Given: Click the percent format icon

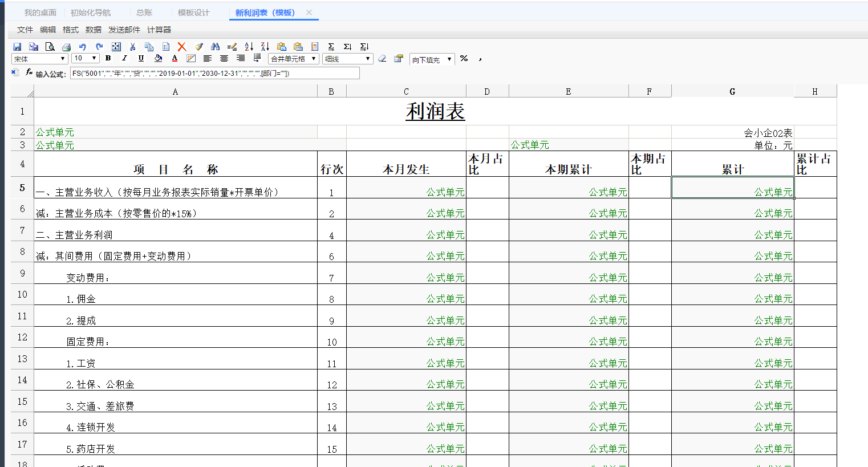Looking at the screenshot, I should pos(464,58).
